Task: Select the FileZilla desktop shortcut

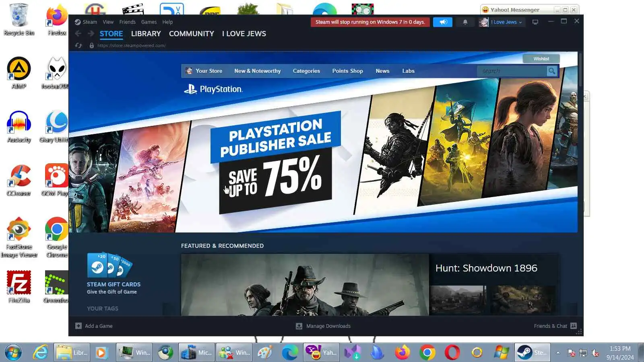Action: pos(19,287)
